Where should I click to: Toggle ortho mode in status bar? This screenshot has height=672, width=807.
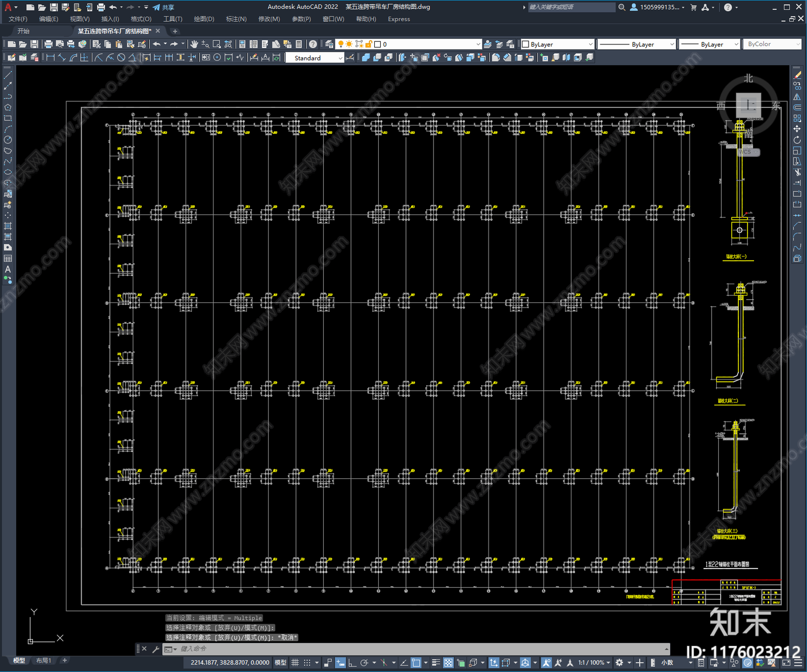(352, 662)
